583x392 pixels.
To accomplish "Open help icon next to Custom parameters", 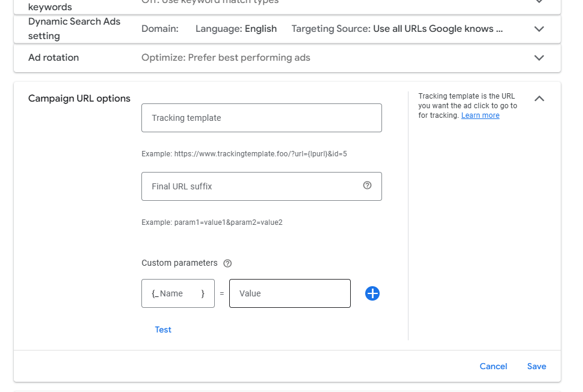I will [x=227, y=263].
